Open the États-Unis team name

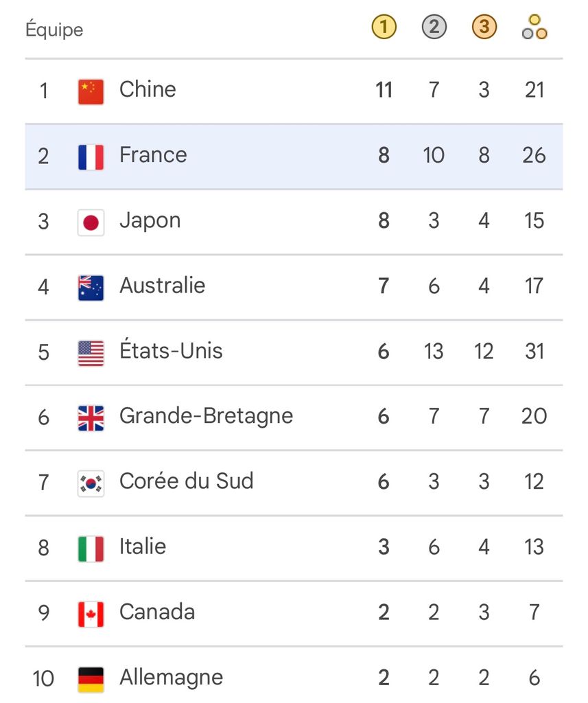171,349
